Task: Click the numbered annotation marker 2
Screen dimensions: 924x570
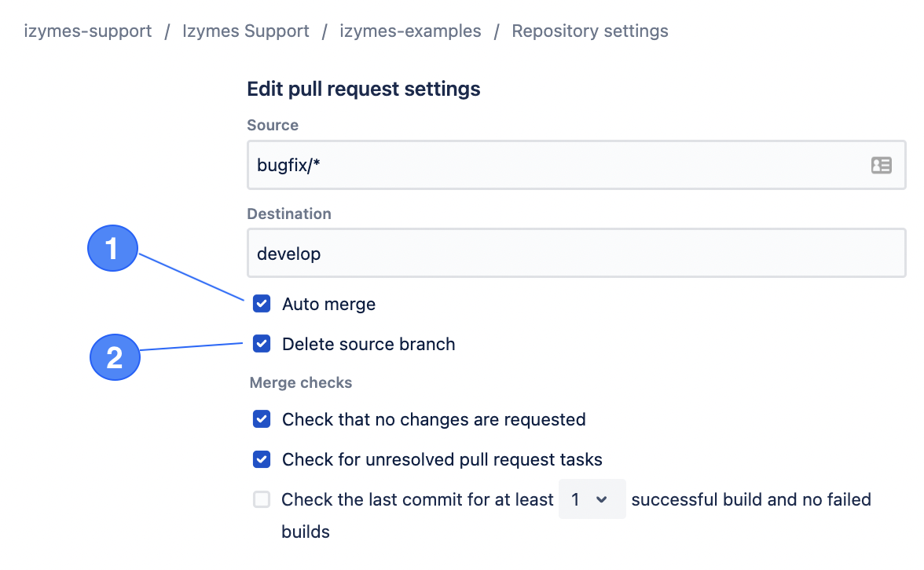Action: pyautogui.click(x=115, y=358)
